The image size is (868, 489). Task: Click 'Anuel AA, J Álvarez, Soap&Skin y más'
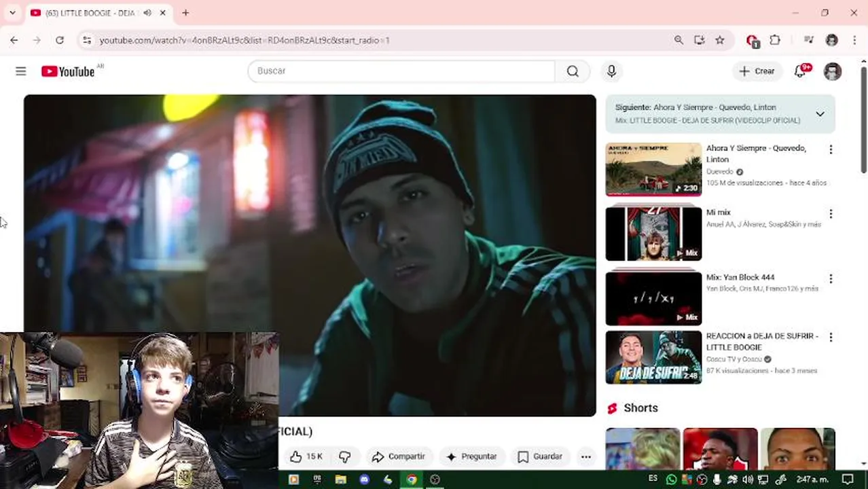763,224
